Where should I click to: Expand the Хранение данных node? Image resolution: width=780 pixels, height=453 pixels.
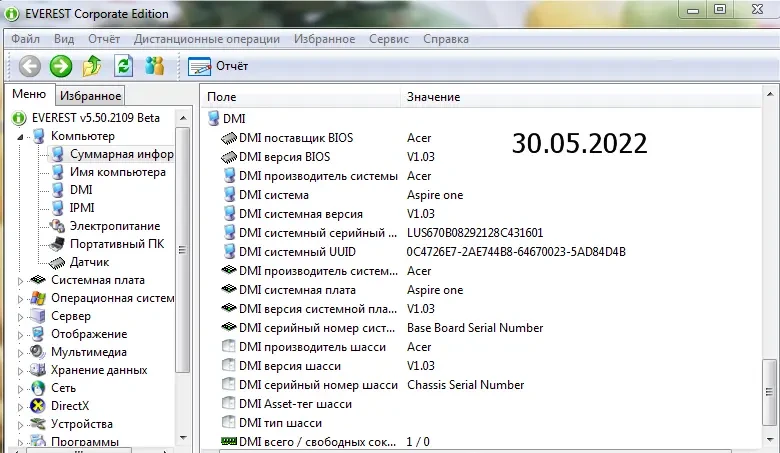tap(20, 371)
